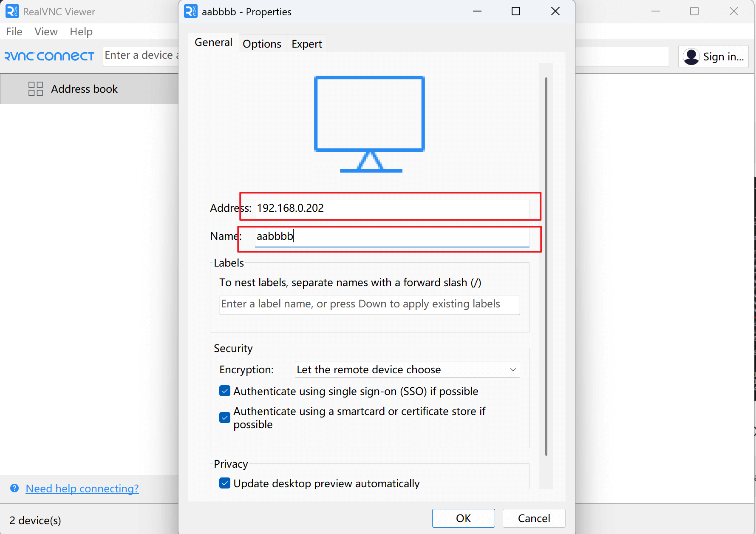756x534 pixels.
Task: Click the dialog's vertical scrollbar
Action: click(x=546, y=266)
